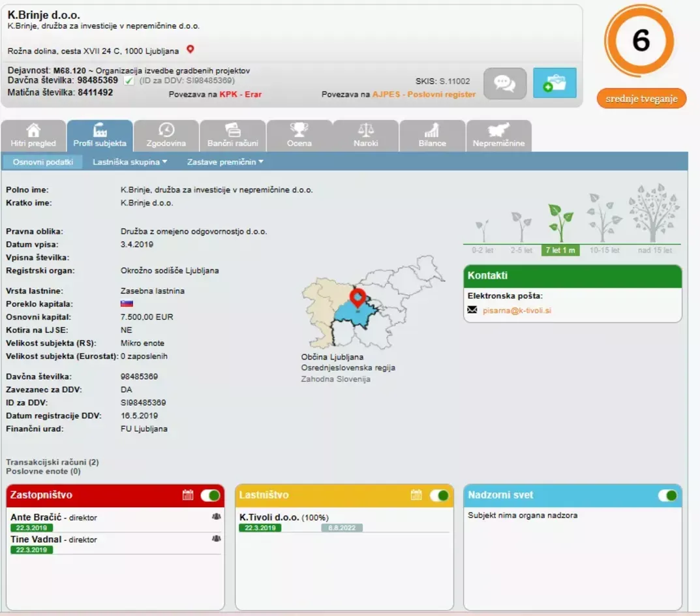Switch to the Bilance tab
This screenshot has height=616, width=700.
click(432, 136)
